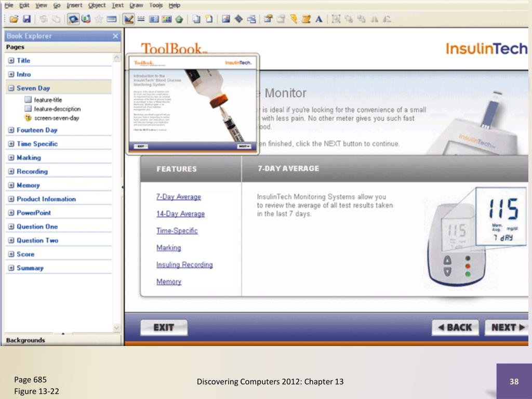Click the large letter A text icon
Screen dimensions: 532x399
click(318, 19)
